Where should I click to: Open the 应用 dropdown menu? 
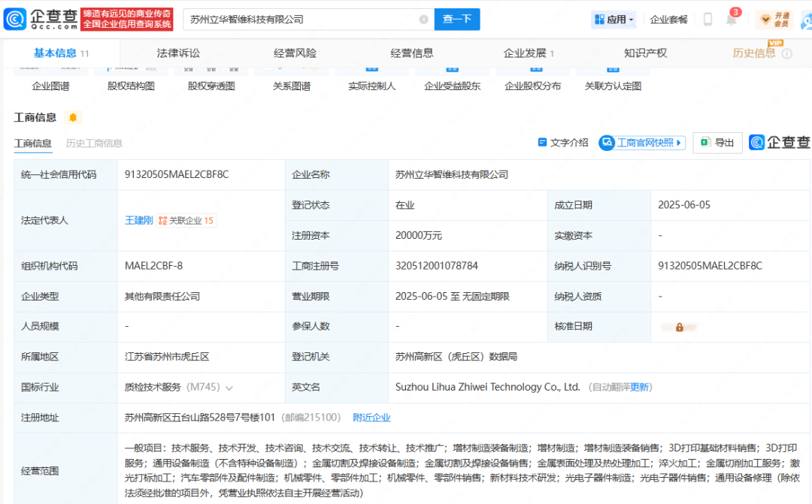614,19
